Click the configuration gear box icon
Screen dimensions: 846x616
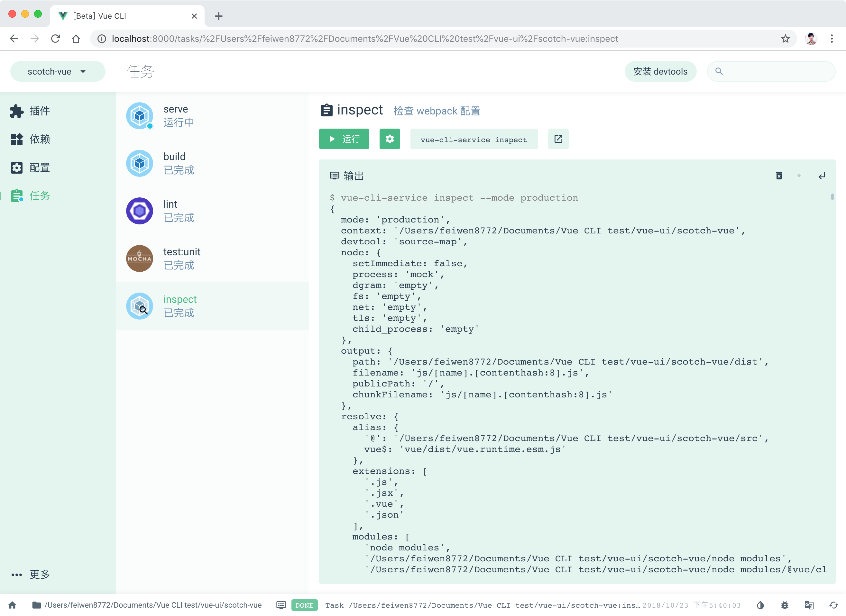[x=16, y=168]
